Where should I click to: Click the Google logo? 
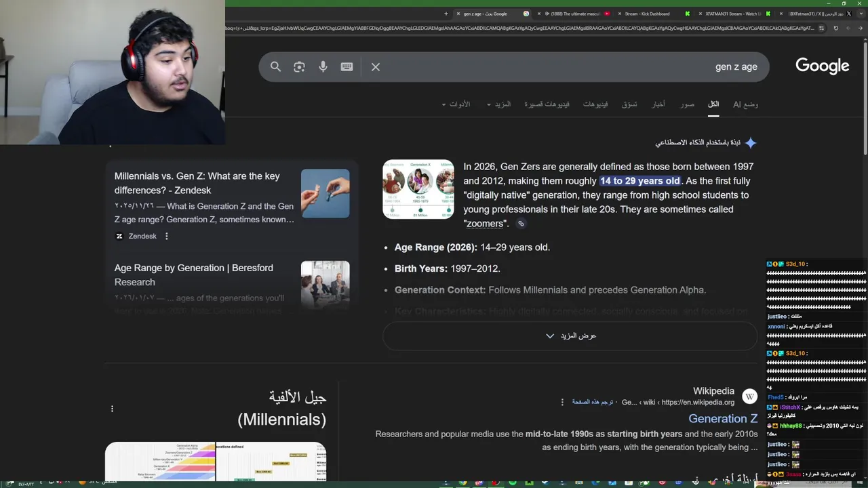point(822,66)
